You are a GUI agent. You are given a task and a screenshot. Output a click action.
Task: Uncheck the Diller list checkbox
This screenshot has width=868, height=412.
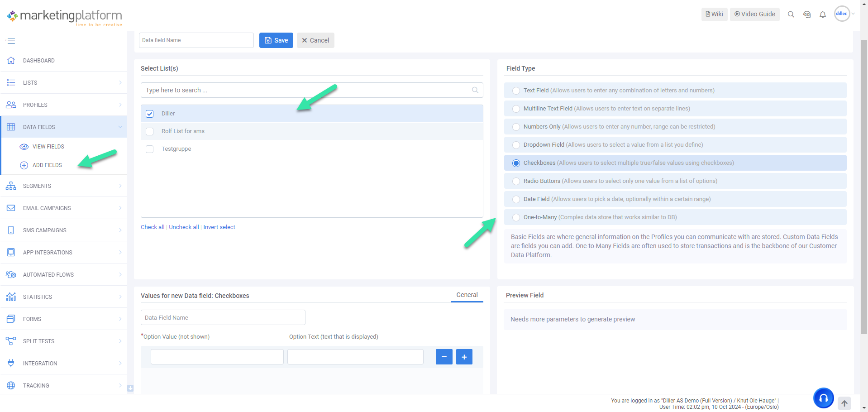click(150, 114)
